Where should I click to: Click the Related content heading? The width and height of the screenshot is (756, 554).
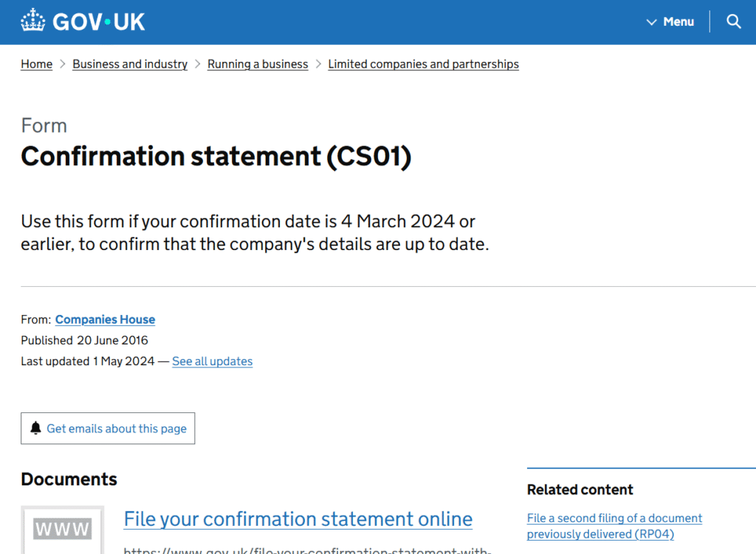(580, 490)
